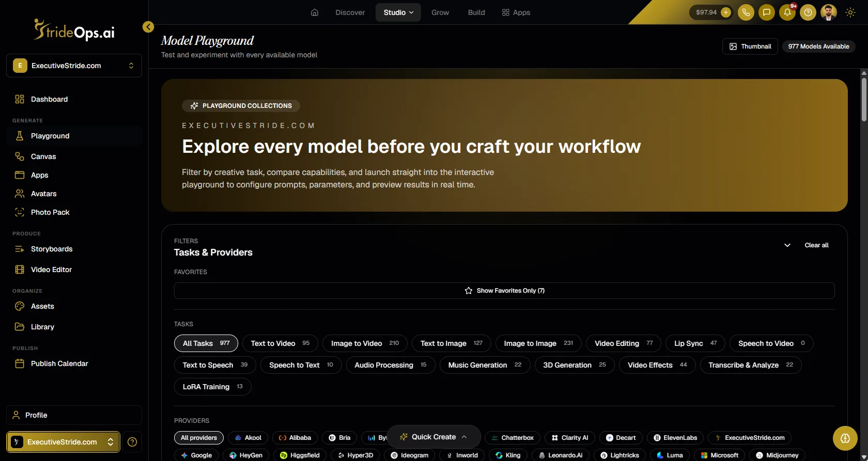
Task: Open the Video Editor
Action: point(74,269)
